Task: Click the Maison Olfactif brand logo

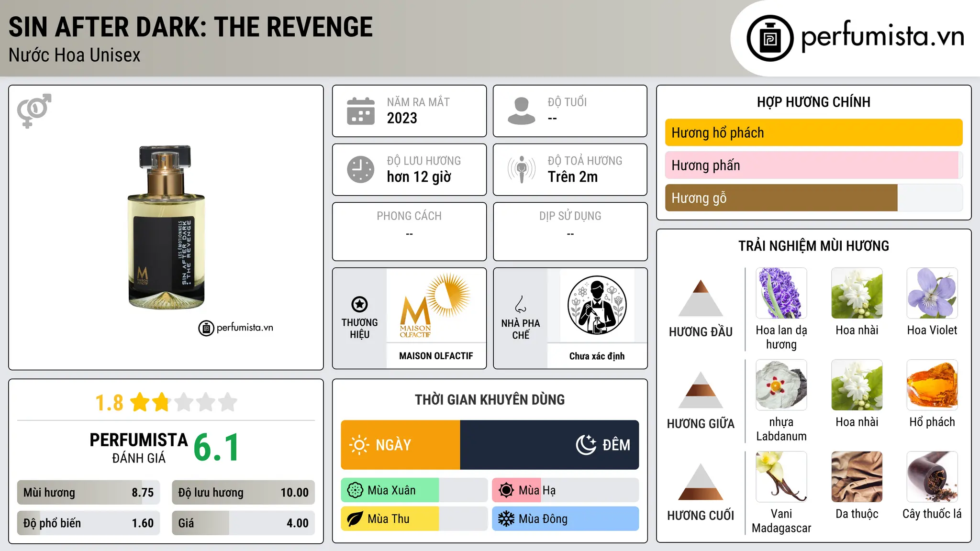Action: [436, 306]
